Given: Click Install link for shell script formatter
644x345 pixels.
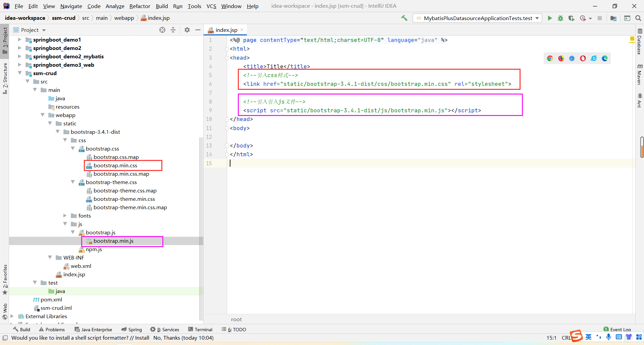Looking at the screenshot, I should tap(142, 338).
